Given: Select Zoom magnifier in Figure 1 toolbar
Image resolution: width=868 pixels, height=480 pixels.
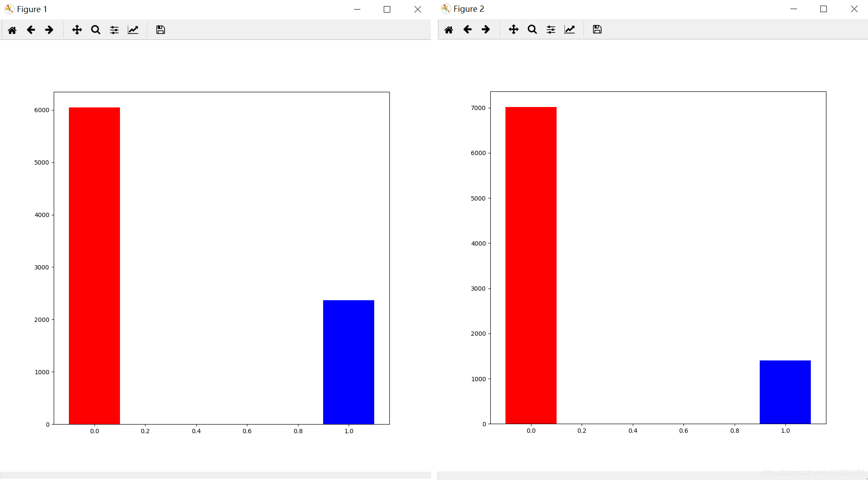Looking at the screenshot, I should tap(96, 30).
